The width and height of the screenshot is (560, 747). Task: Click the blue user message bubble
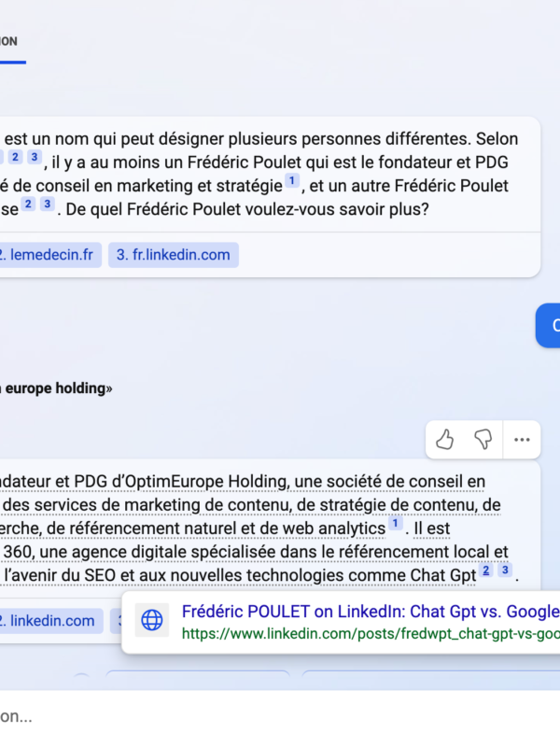[x=551, y=325]
